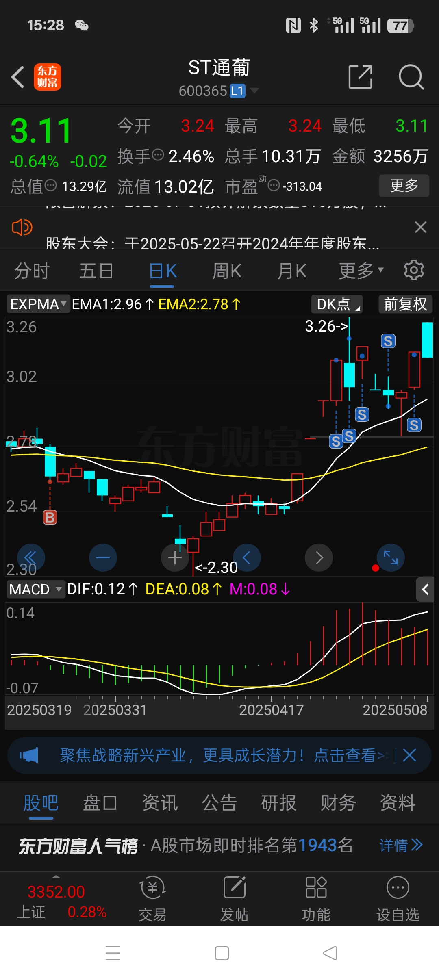Toggle the DK点 signal option
Viewport: 439px width, 980px height.
click(x=337, y=304)
